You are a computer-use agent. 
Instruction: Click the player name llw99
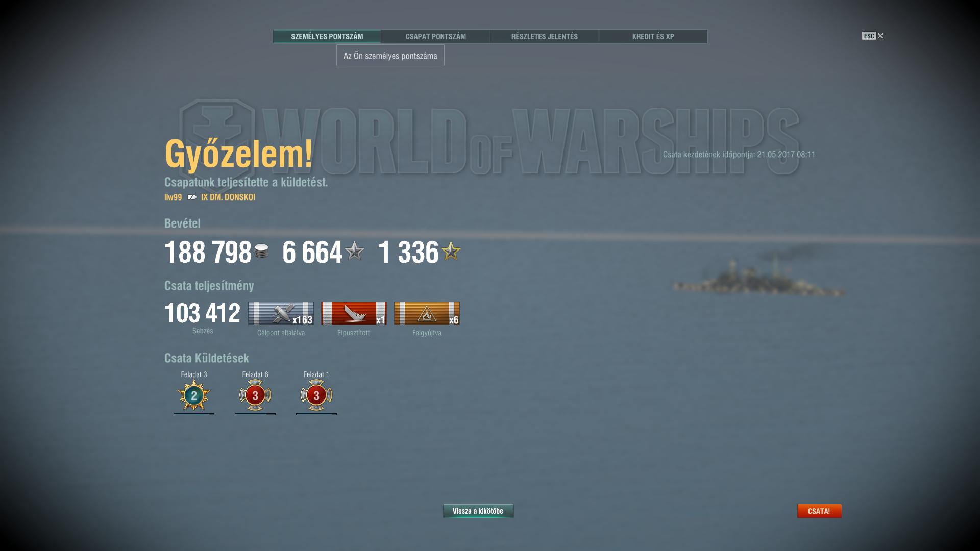point(173,197)
